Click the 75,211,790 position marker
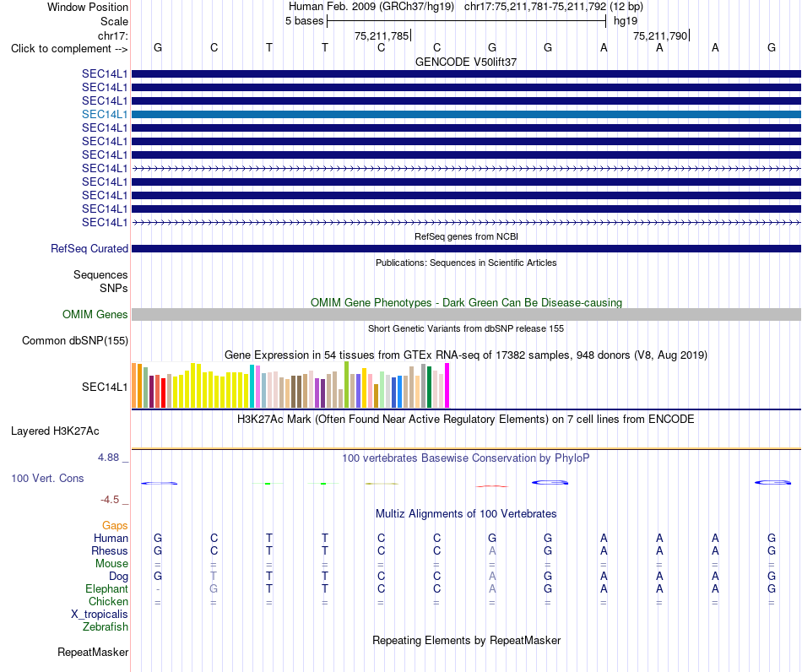The height and width of the screenshot is (672, 802). click(x=660, y=35)
